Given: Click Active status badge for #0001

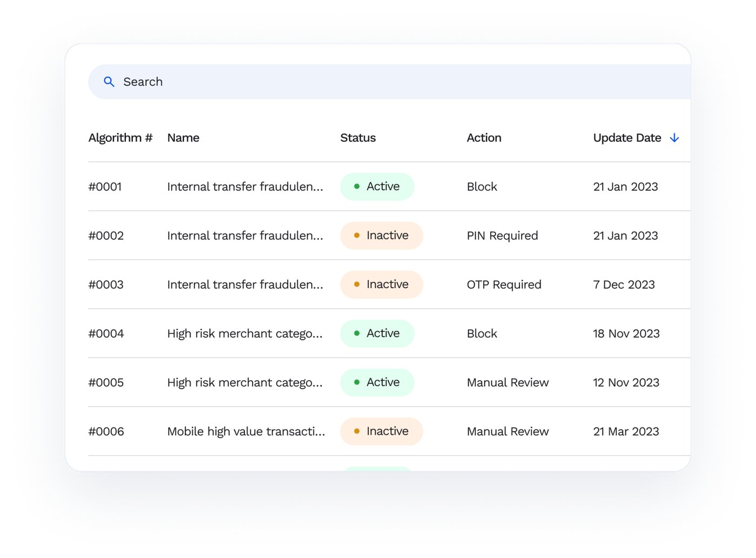Looking at the screenshot, I should (x=377, y=187).
